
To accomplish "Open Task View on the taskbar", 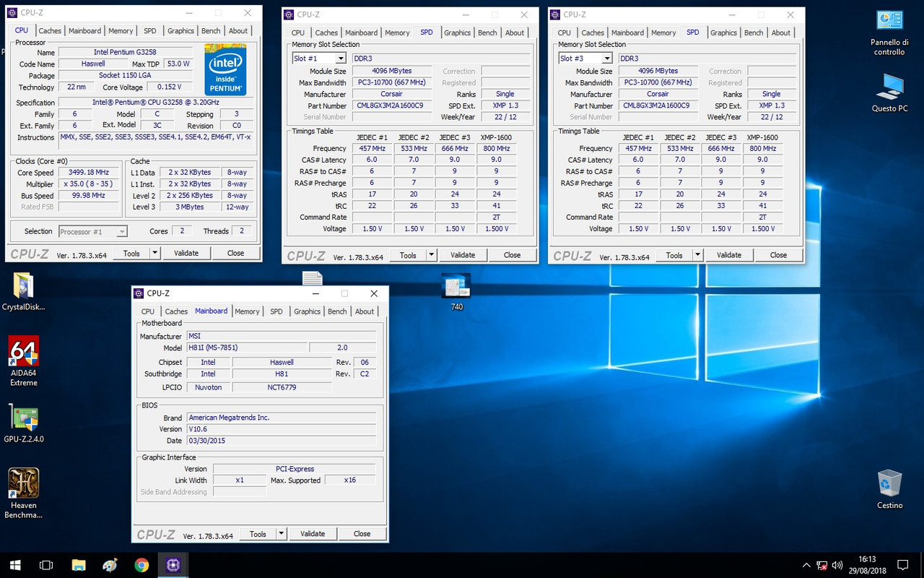I will pos(46,565).
